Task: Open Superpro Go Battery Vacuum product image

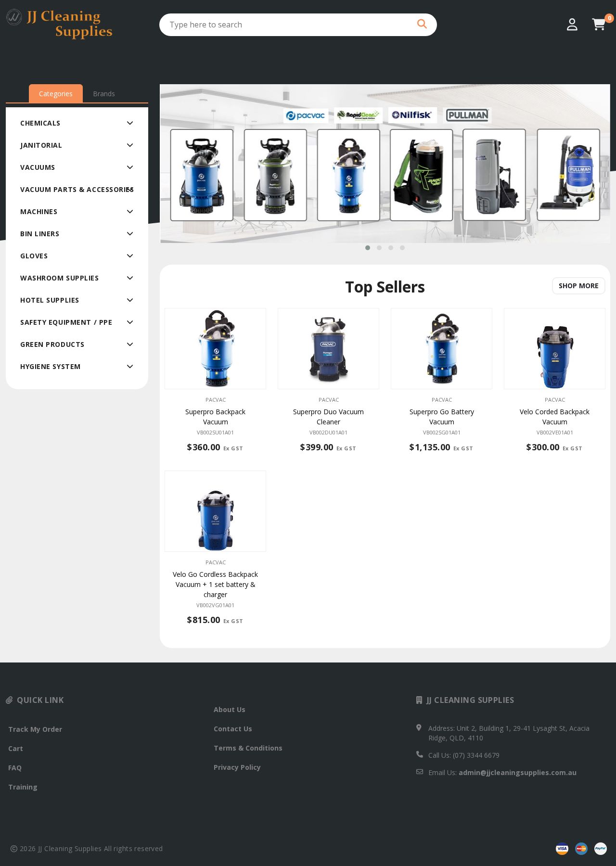Action: (x=441, y=348)
